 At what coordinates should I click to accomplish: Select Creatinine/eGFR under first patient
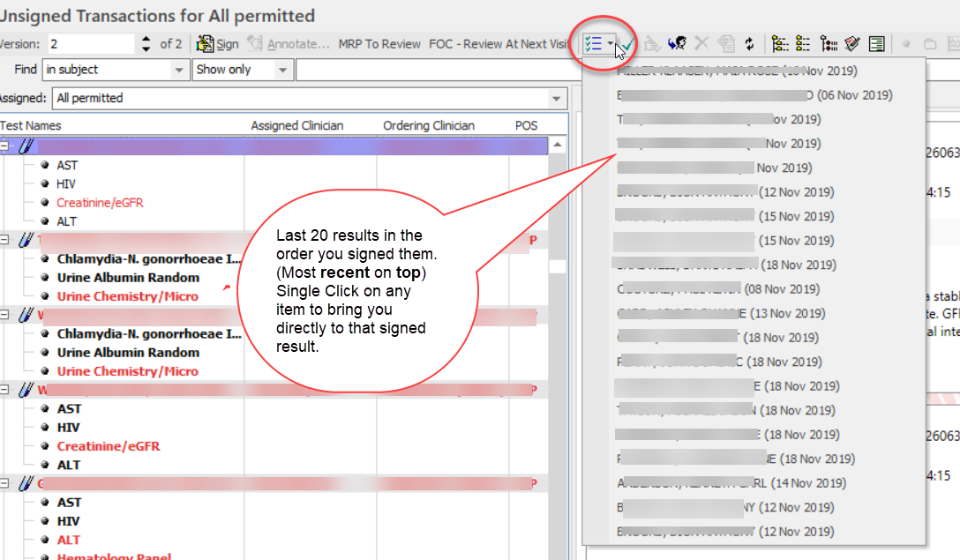(100, 203)
